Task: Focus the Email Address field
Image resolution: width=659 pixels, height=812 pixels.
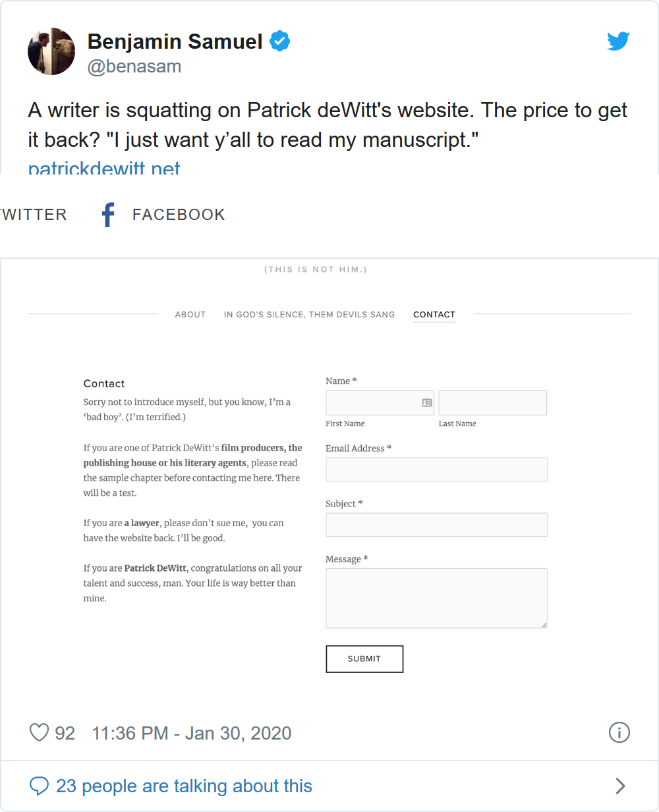Action: click(436, 470)
